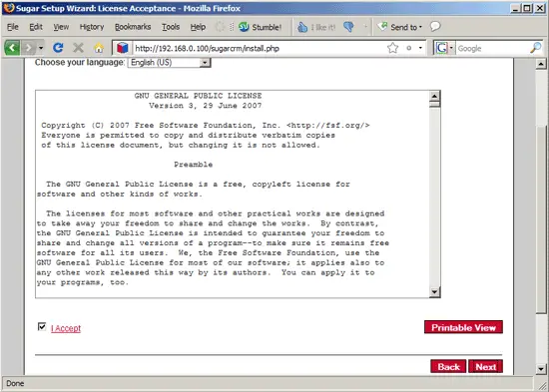Open the View menu

pos(61,27)
